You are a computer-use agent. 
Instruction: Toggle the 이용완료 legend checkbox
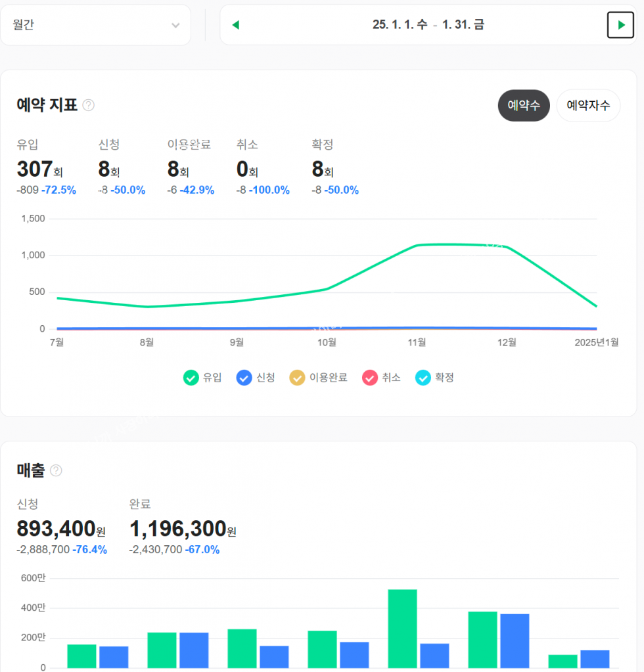297,378
